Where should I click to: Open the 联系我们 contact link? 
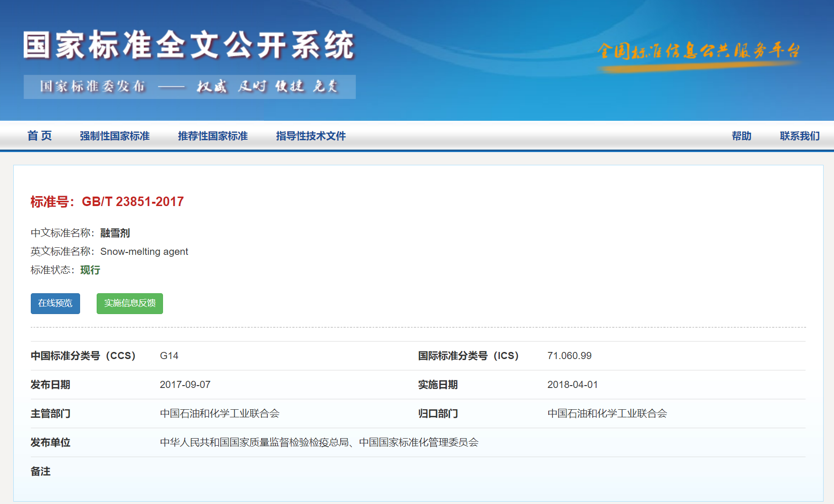pyautogui.click(x=799, y=136)
